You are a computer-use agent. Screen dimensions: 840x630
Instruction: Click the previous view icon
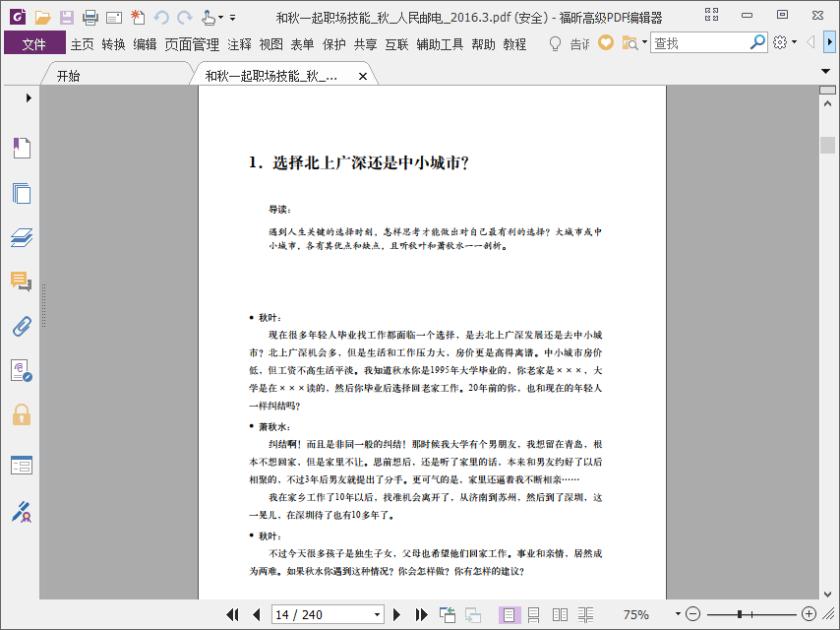tap(447, 614)
